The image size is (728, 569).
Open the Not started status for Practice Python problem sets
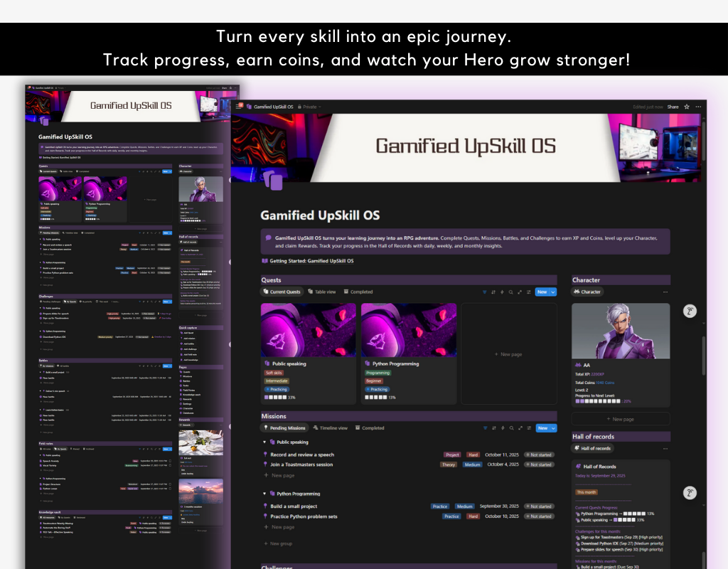(x=539, y=516)
